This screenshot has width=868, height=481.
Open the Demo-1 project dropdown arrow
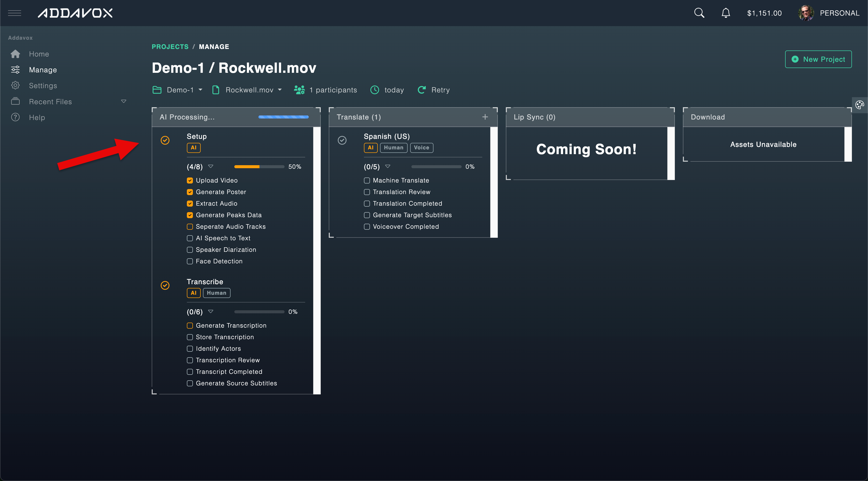(200, 90)
